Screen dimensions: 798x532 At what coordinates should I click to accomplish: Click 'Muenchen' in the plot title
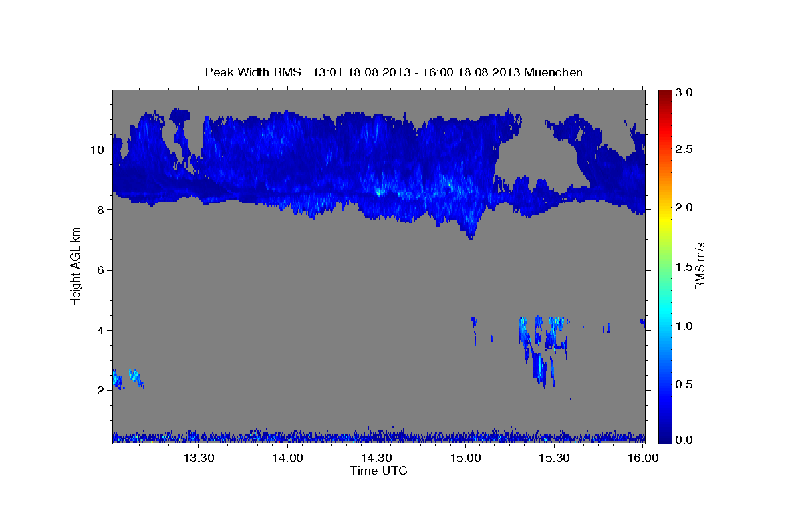pos(553,72)
